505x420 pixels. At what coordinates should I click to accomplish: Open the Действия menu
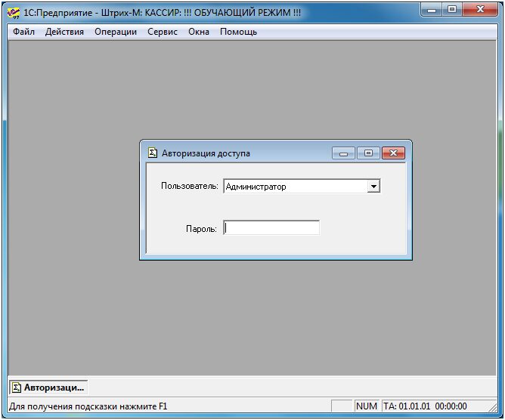64,32
